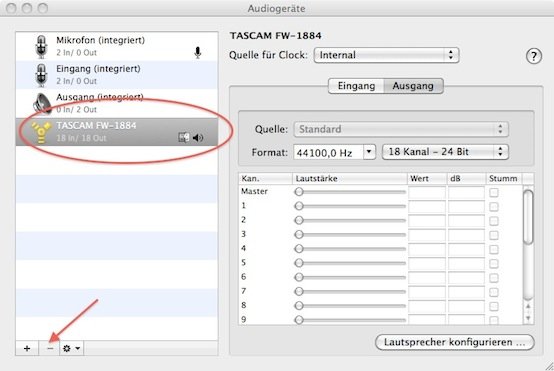The image size is (554, 371).
Task: Click the Master Wert value field
Action: 427,193
